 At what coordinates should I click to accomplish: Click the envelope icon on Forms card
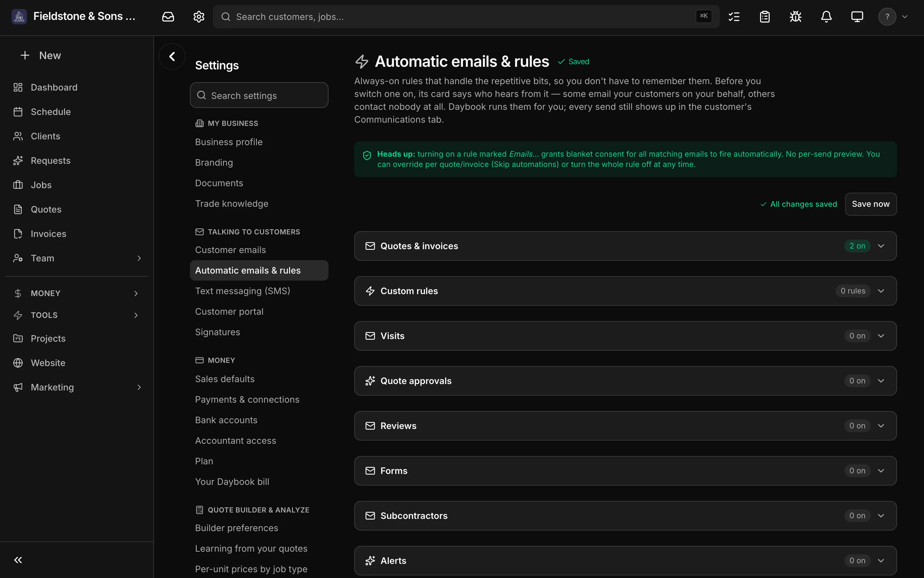[370, 470]
